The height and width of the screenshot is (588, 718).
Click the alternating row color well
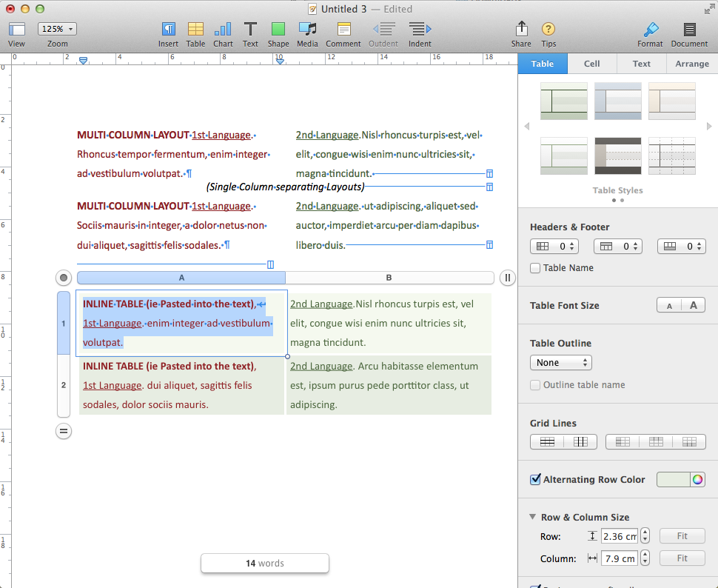673,480
